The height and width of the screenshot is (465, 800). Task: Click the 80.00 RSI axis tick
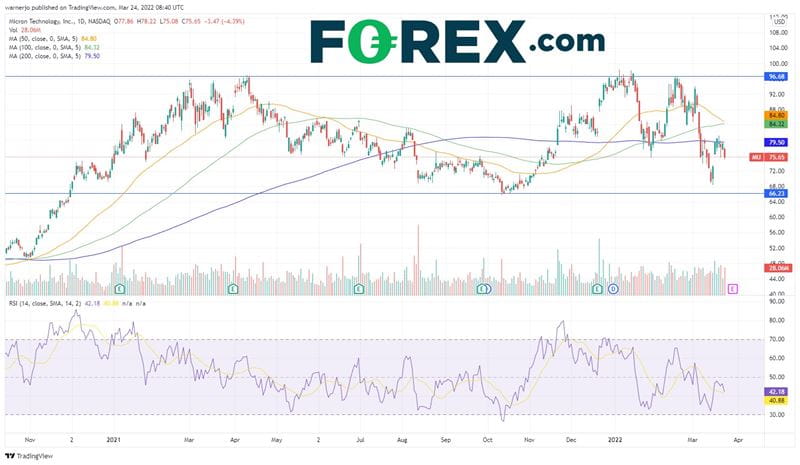pyautogui.click(x=778, y=321)
